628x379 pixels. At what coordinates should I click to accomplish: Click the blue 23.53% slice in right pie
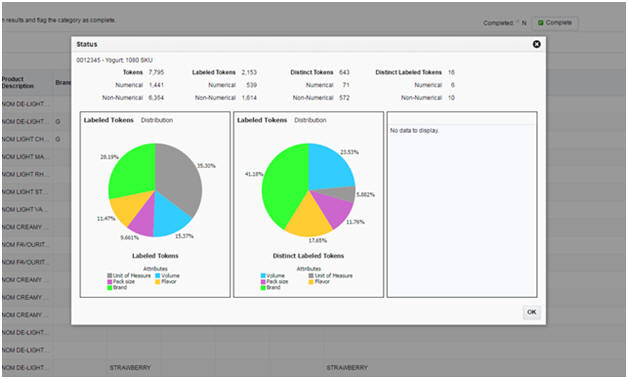[x=330, y=168]
